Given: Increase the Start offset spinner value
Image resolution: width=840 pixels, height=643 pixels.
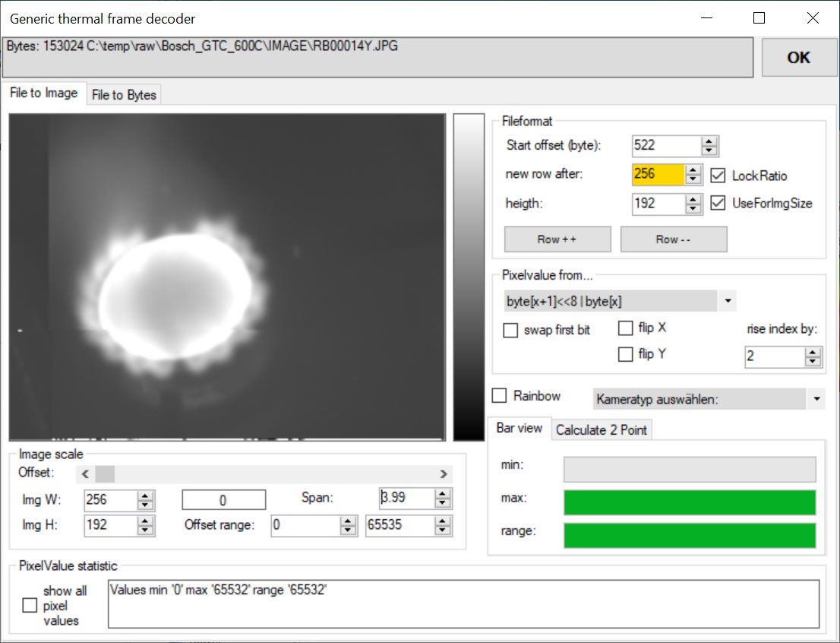Looking at the screenshot, I should (709, 141).
